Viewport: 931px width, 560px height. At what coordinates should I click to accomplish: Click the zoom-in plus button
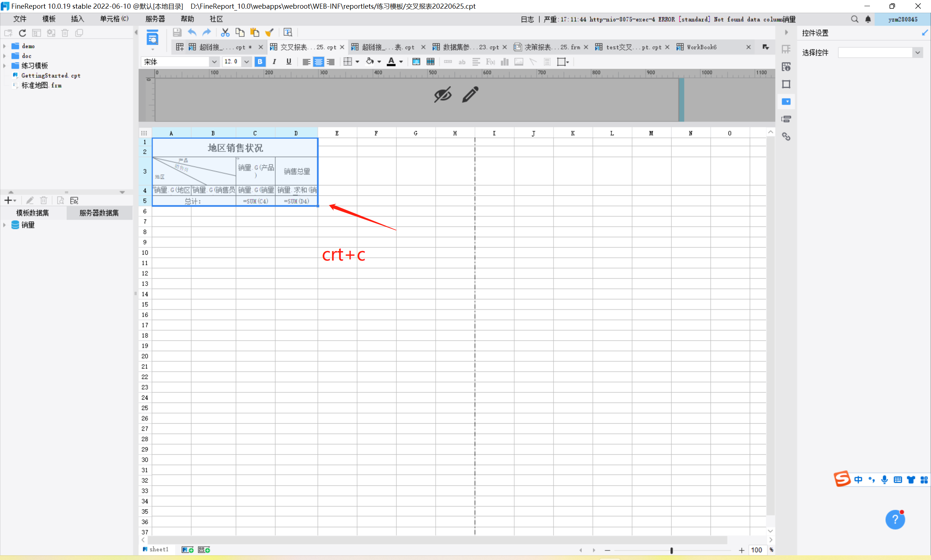tap(742, 550)
